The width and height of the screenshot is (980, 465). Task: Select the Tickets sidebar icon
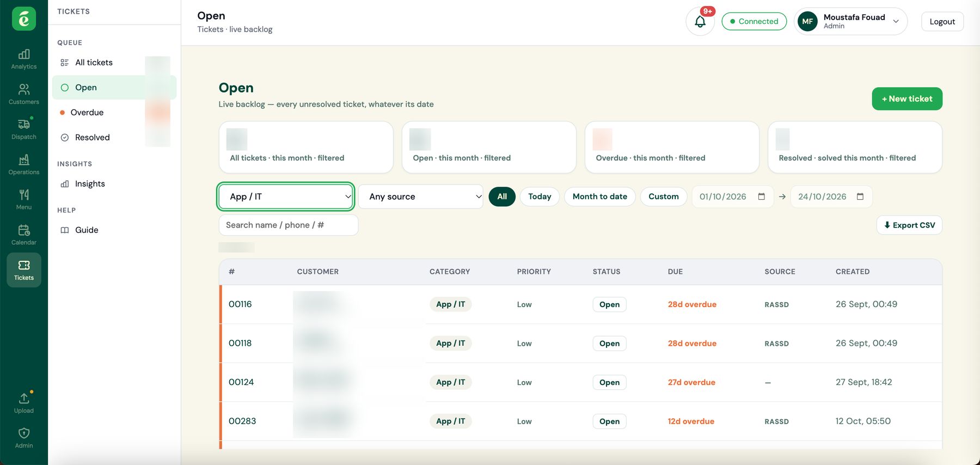click(24, 270)
